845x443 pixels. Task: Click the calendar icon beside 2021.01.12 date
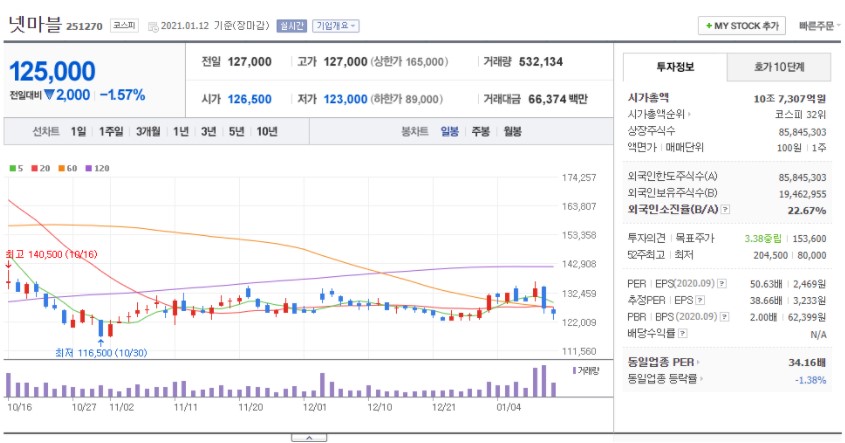point(153,26)
